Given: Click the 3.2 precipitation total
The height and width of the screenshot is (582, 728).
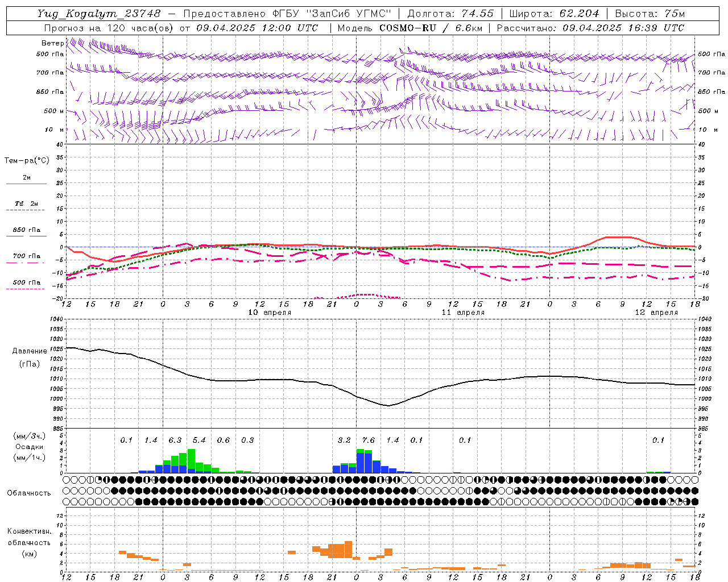Looking at the screenshot, I should [x=344, y=440].
